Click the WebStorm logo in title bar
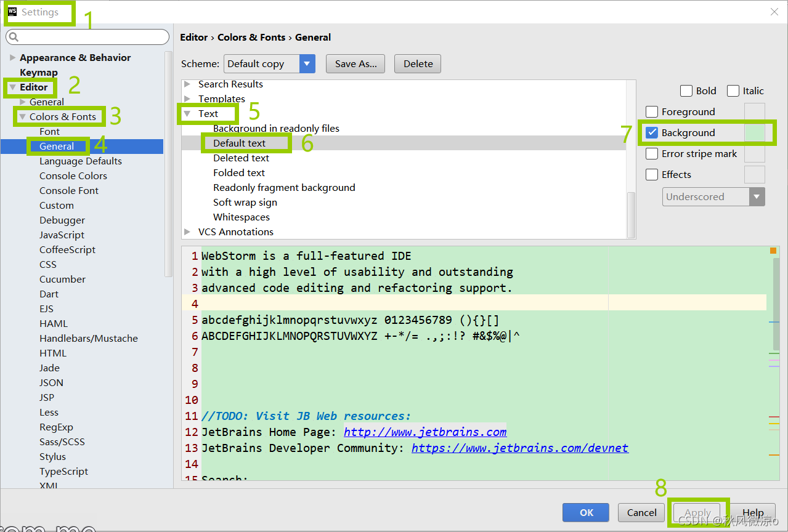This screenshot has height=532, width=788. tap(12, 12)
